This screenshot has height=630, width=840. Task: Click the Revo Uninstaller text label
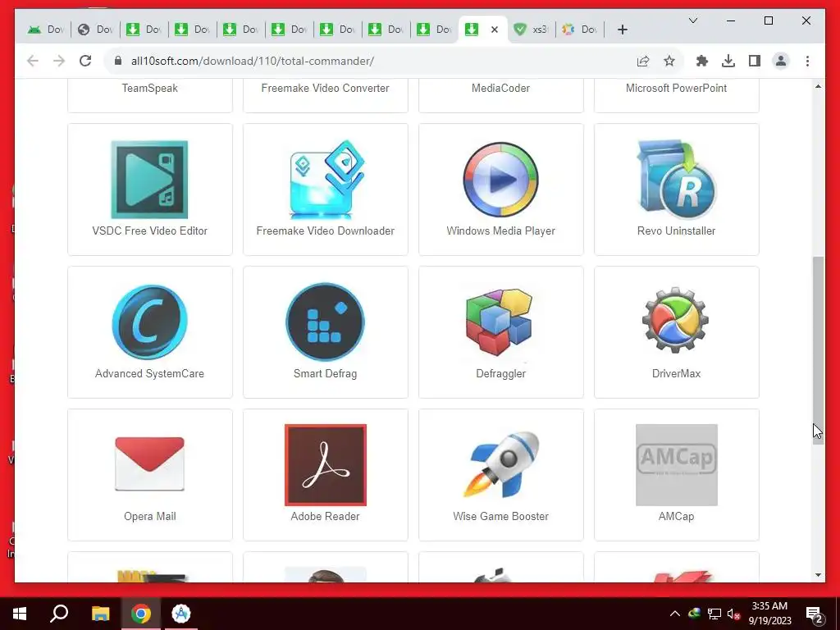point(676,231)
